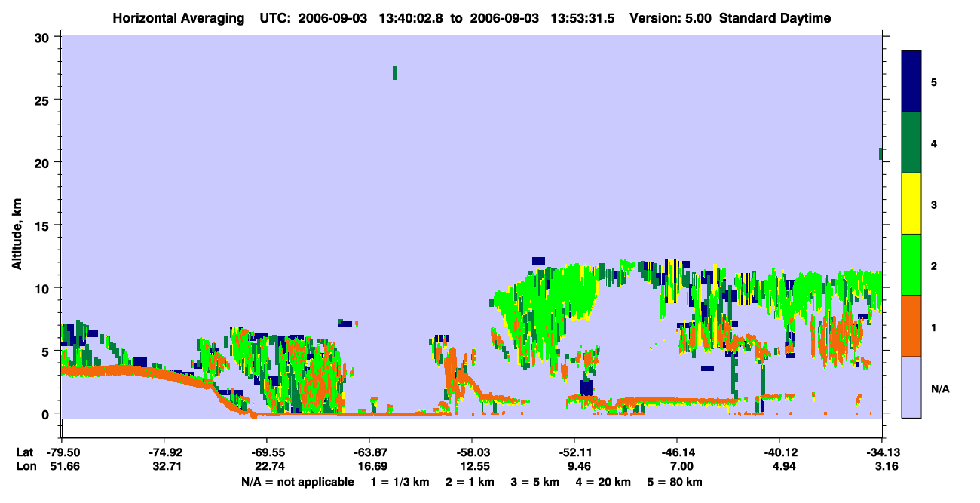Click the '1 = 1/3 km' legend note
Screen dimensions: 980x503
(x=398, y=482)
